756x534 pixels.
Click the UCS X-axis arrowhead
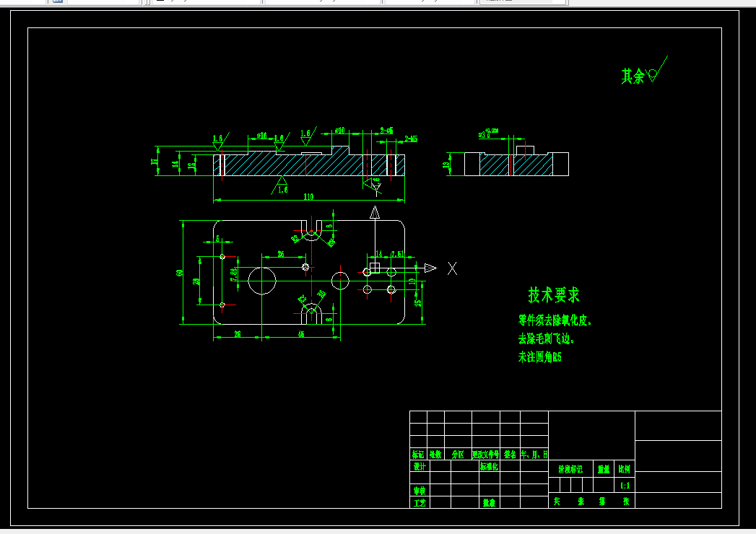coord(430,268)
